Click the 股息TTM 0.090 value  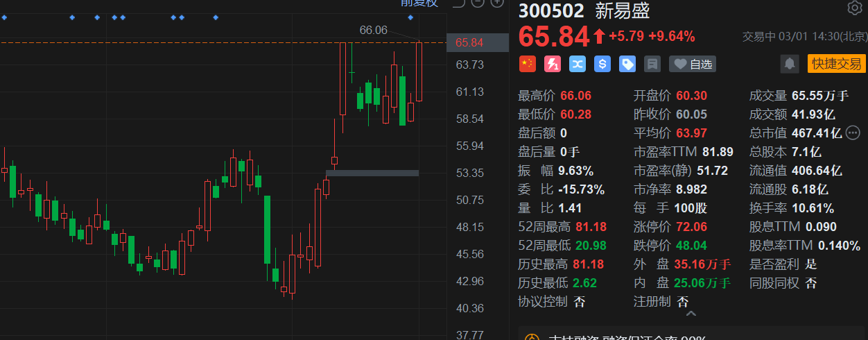822,226
